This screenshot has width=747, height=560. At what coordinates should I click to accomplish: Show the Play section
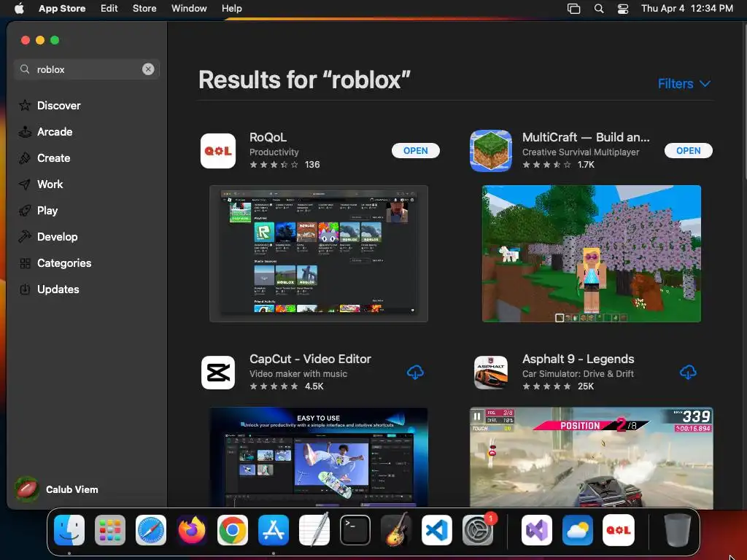click(x=87, y=211)
